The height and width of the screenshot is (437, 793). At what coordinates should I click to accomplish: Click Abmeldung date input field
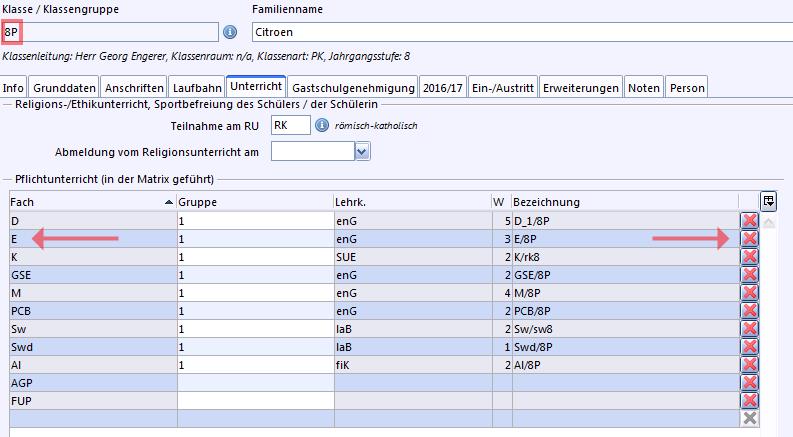(x=313, y=151)
